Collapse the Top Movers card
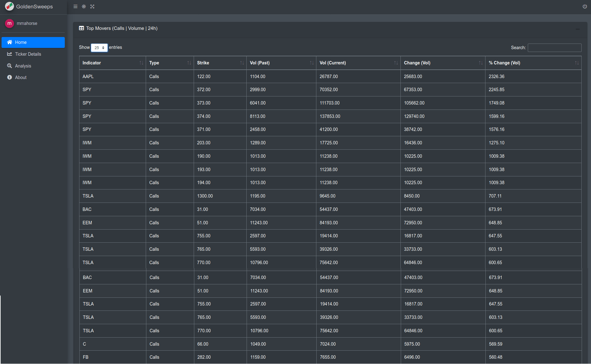Viewport: 591px width, 364px height. tap(578, 29)
